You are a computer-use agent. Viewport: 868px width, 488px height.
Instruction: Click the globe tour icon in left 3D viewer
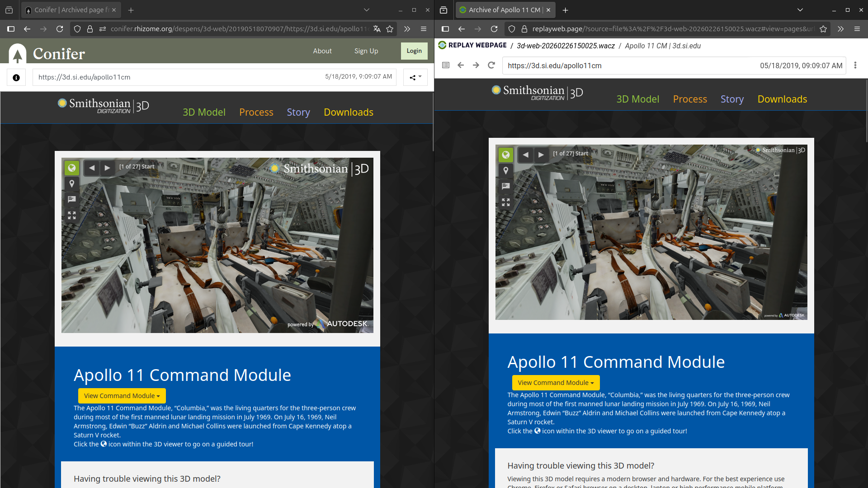(72, 168)
